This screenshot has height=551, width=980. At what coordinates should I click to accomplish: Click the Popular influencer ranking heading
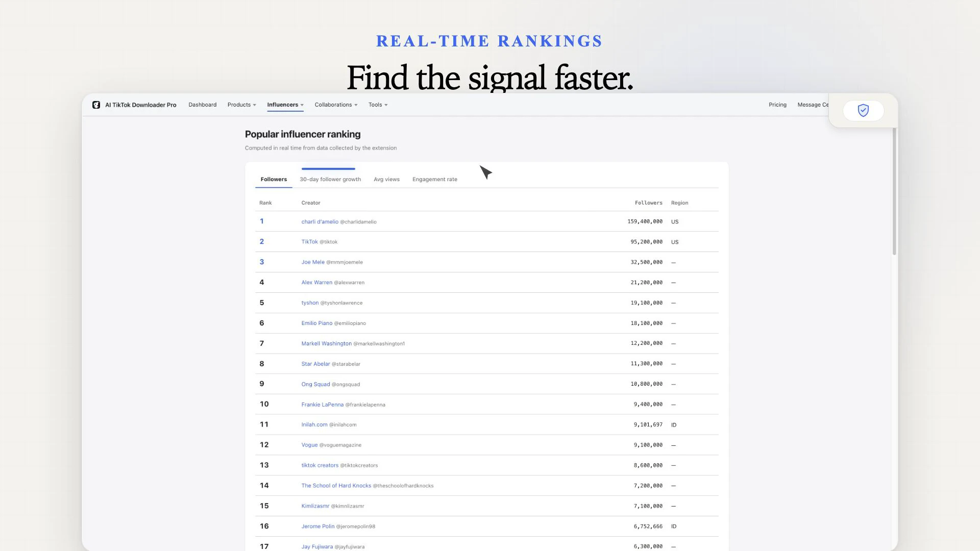(x=303, y=134)
